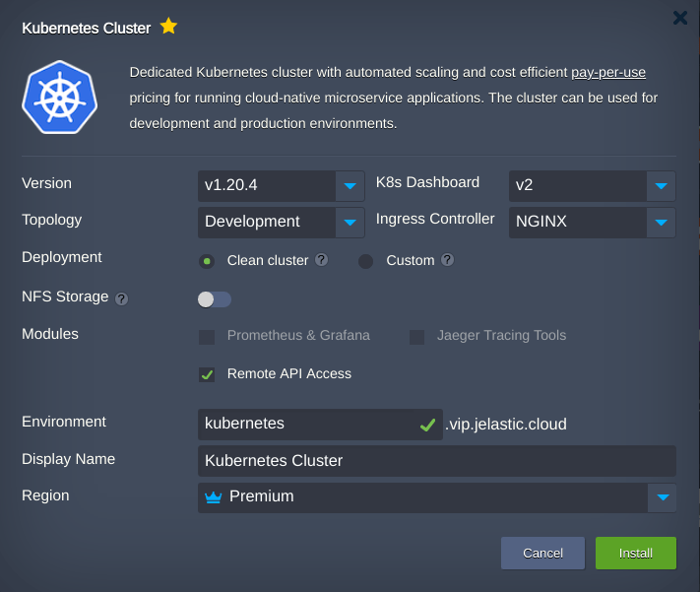The image size is (700, 592).
Task: Click the Modules label
Action: pos(50,334)
